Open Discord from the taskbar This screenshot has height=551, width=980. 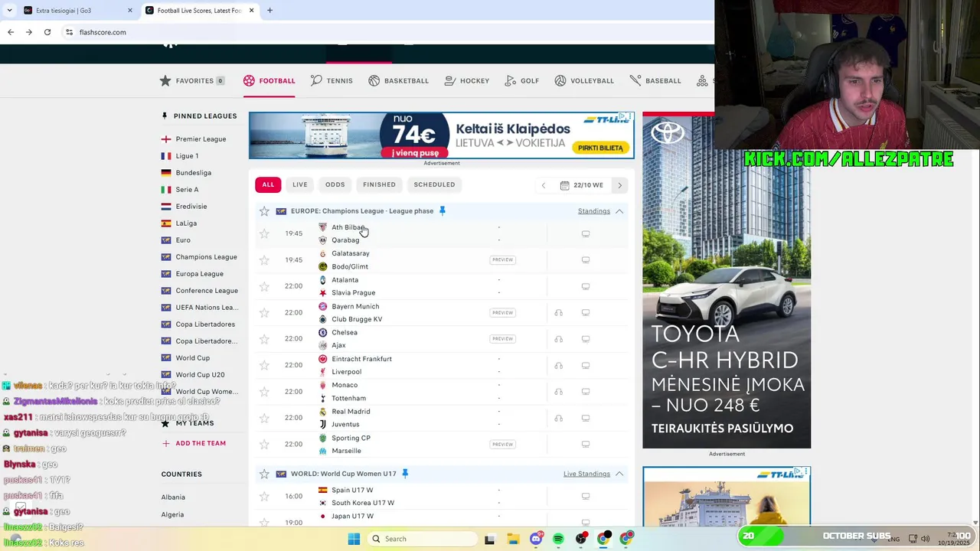point(536,539)
